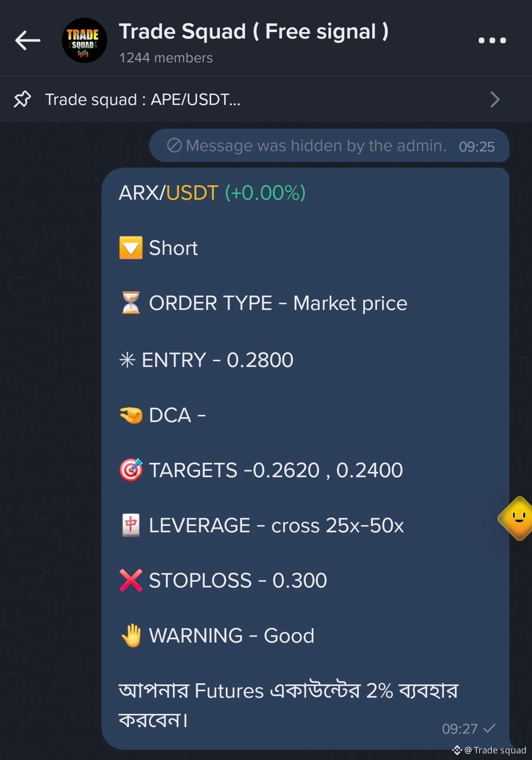Tap the red cross emoji by STOPLOSS
Image resolution: width=532 pixels, height=760 pixels.
tap(131, 580)
